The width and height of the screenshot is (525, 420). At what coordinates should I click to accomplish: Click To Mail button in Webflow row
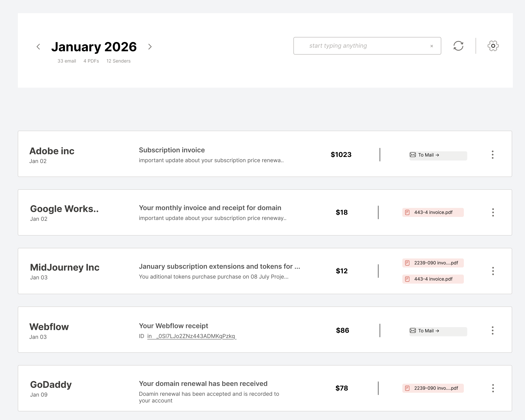pyautogui.click(x=438, y=331)
